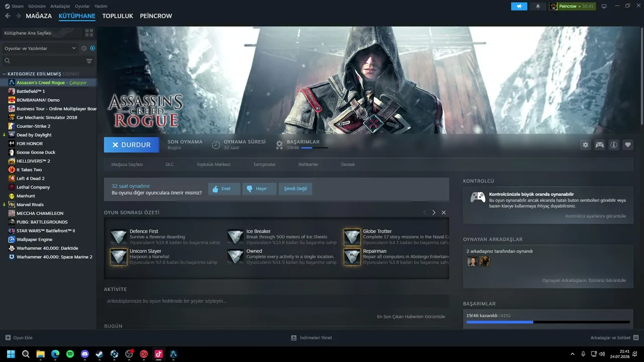Switch to Big Picture mode via monitor icon
This screenshot has height=362, width=644.
pos(604,6)
